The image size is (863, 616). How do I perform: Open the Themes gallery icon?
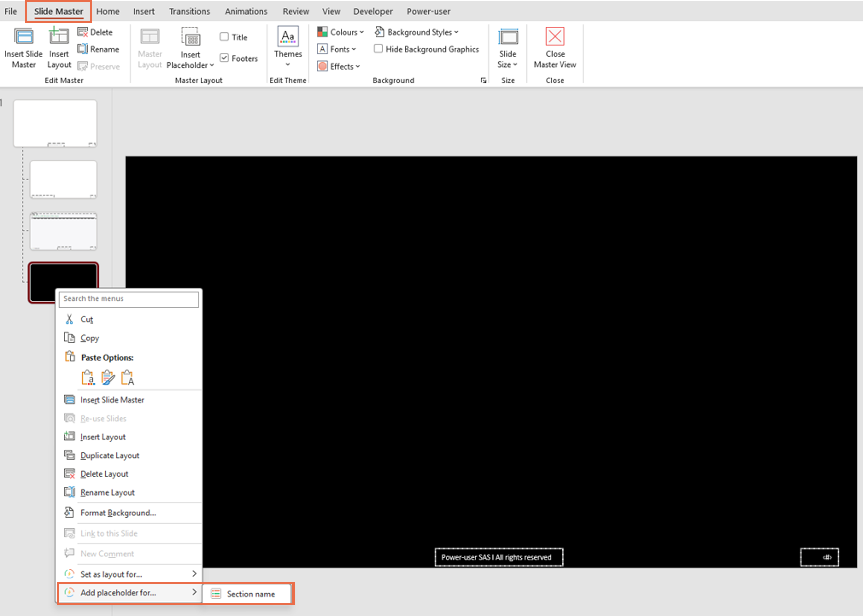tap(288, 37)
